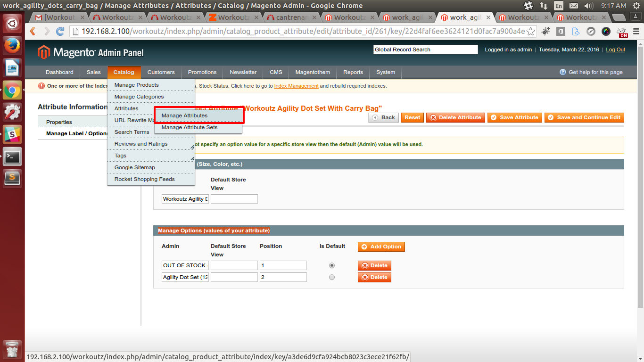The width and height of the screenshot is (644, 362).
Task: Open the power gear system menu
Action: click(x=636, y=6)
